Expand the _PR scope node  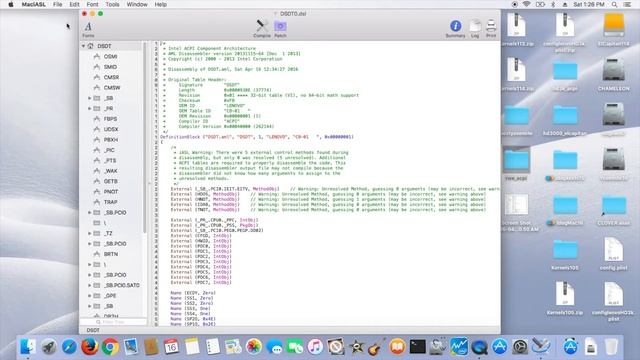(90, 109)
